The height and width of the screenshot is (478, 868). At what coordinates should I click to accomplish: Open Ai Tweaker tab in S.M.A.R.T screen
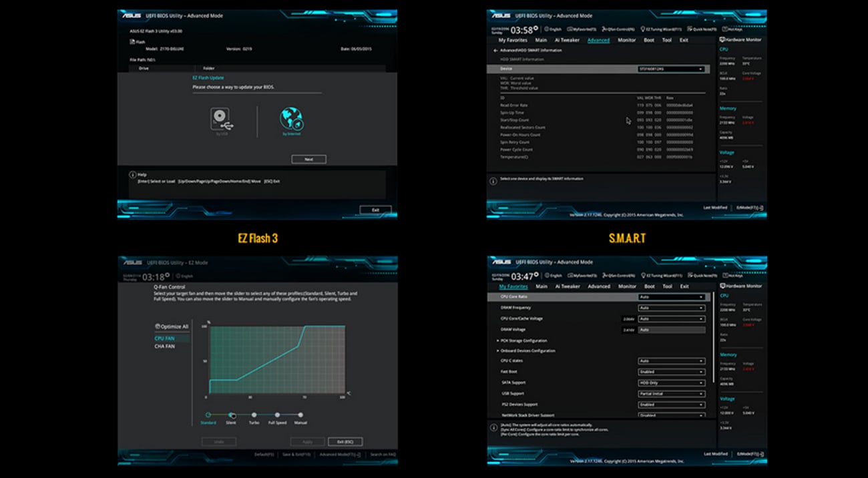coord(568,40)
